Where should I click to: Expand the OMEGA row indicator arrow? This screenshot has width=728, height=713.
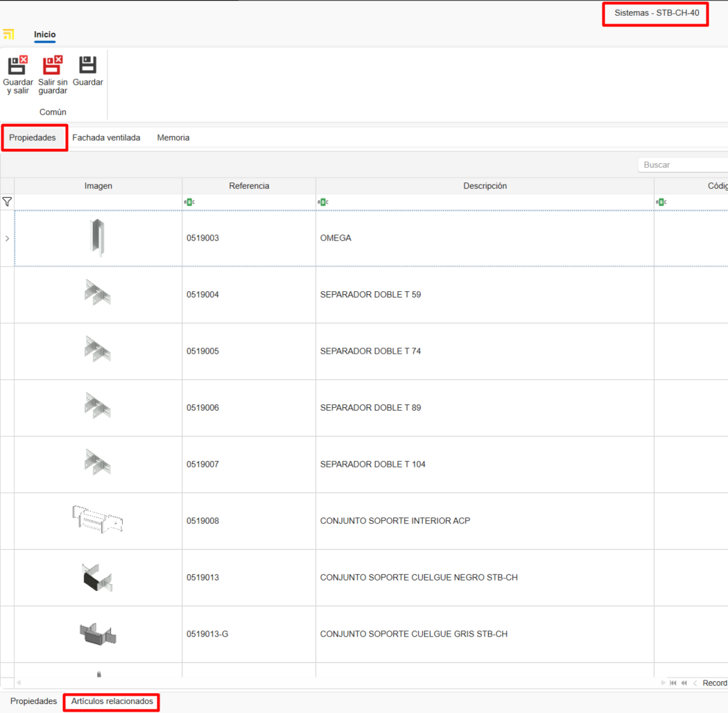click(7, 239)
